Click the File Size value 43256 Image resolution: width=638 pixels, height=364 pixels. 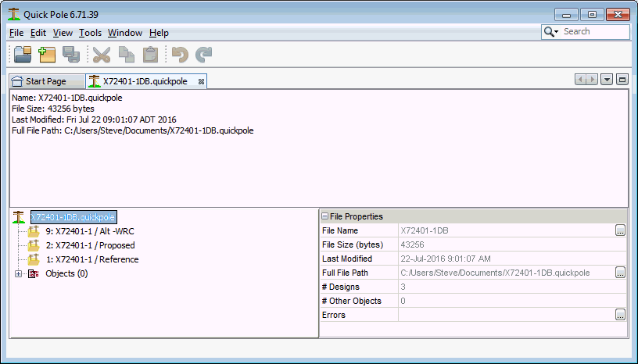(412, 244)
